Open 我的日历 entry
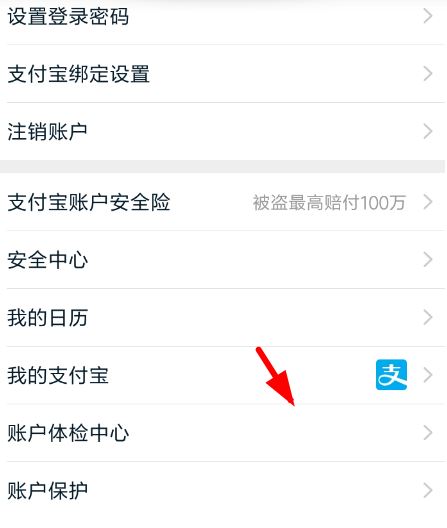447x528 pixels. 223,317
